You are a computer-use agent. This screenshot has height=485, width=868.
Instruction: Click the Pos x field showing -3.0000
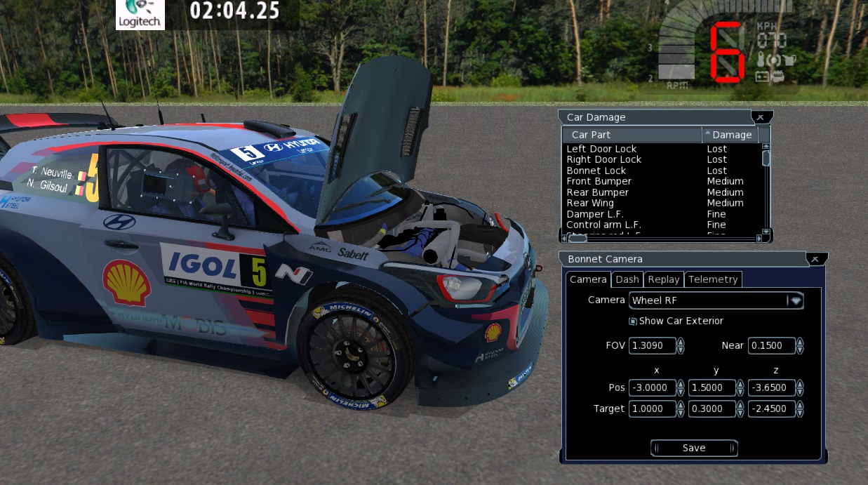[x=653, y=387]
